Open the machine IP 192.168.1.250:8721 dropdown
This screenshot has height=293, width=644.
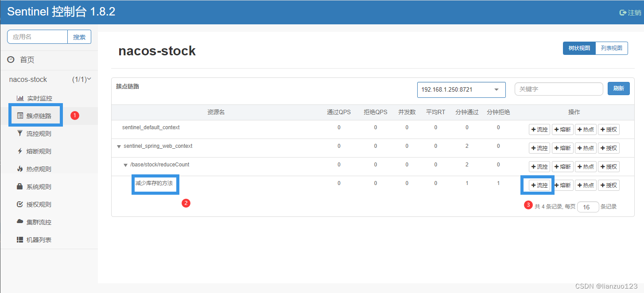(x=462, y=89)
